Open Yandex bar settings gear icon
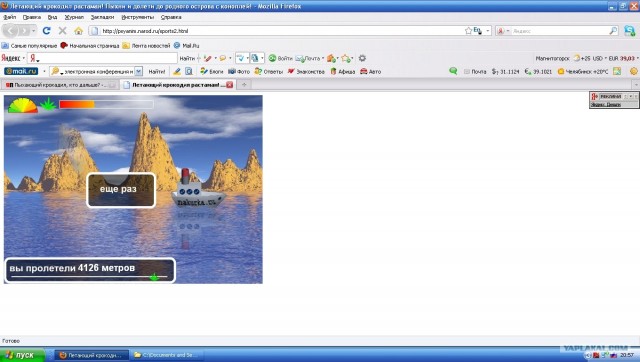 click(362, 58)
